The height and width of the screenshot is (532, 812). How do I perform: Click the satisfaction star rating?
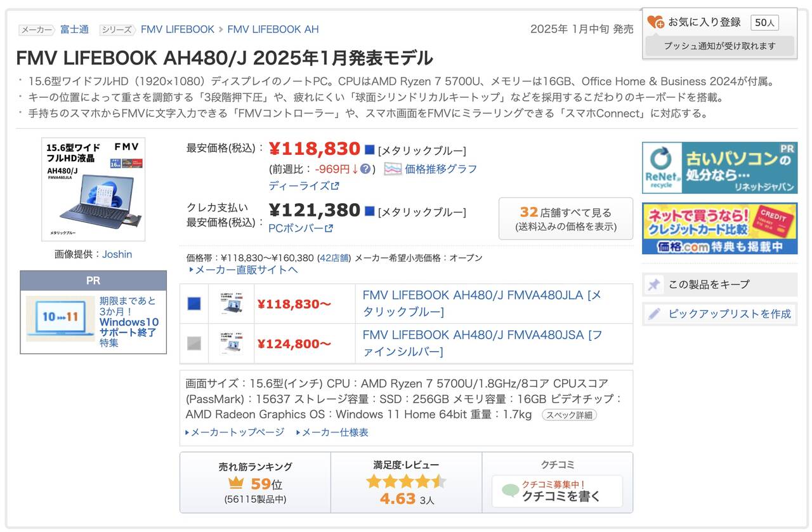(x=406, y=481)
